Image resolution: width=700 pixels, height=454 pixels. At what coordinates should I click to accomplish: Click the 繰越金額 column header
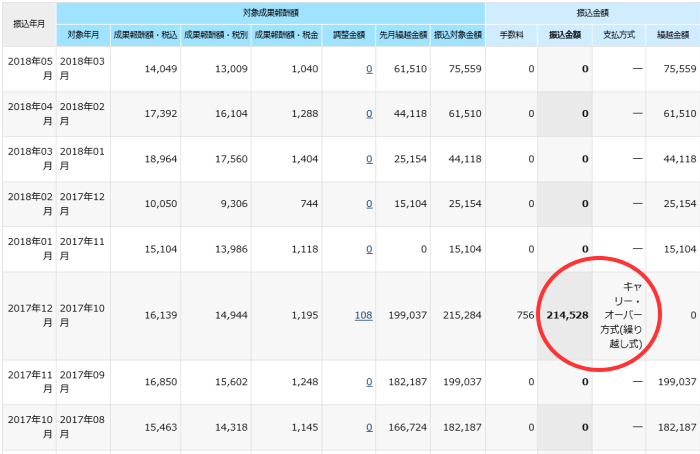(673, 35)
